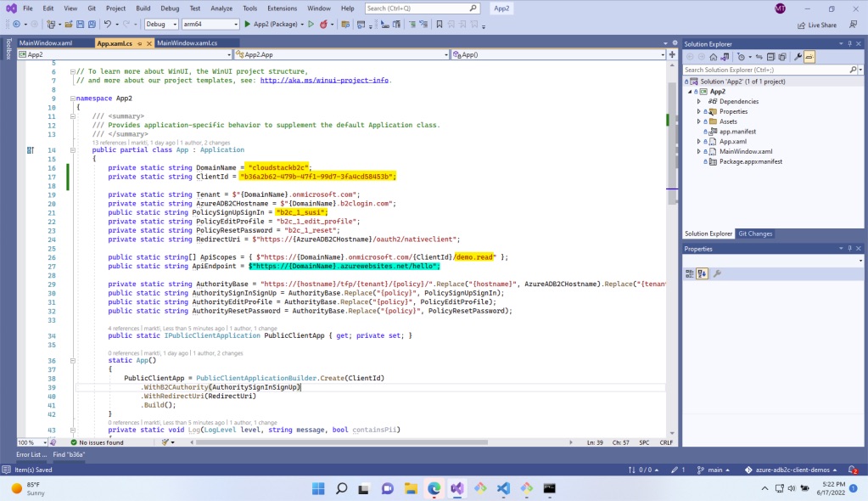Close the App.xaml.cs tab
Image resolution: width=868 pixels, height=501 pixels.
coord(149,43)
